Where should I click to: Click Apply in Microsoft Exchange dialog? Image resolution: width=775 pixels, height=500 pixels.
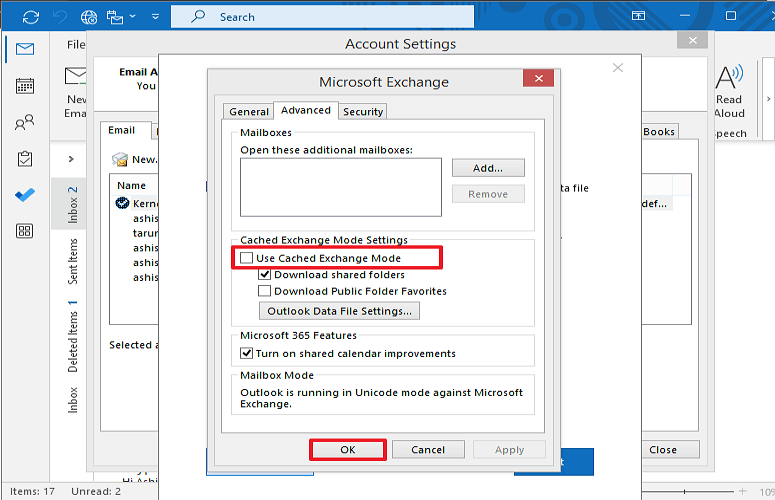click(509, 450)
